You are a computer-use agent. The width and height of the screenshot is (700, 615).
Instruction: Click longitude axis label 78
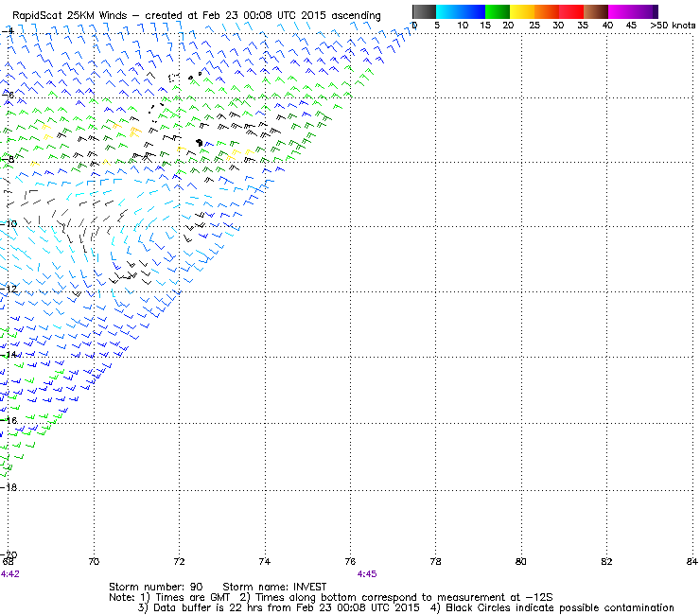pos(436,561)
